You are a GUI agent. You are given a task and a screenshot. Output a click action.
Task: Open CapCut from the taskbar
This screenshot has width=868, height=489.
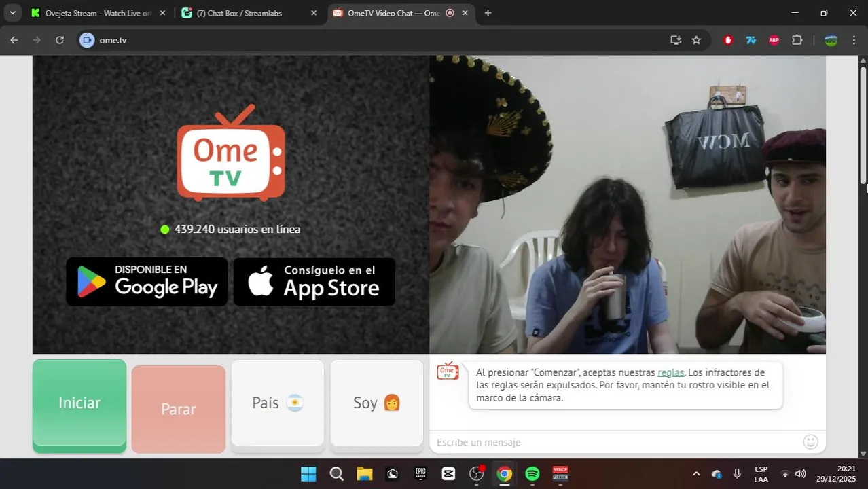[x=448, y=474]
